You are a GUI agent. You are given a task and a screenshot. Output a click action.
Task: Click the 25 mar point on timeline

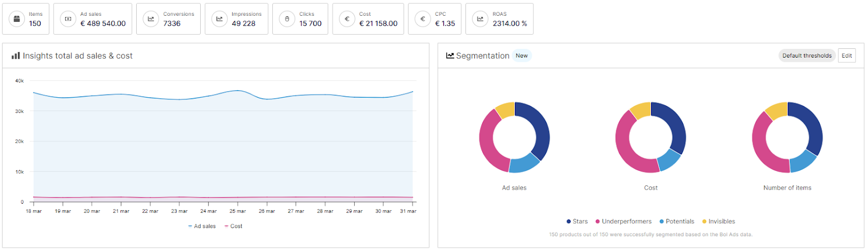point(238,211)
